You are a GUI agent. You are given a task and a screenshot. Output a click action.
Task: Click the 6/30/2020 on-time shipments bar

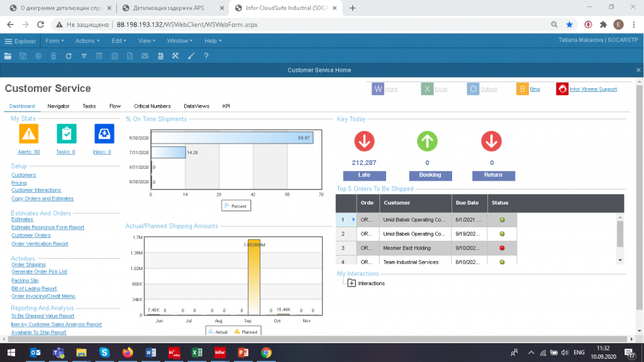[232, 138]
